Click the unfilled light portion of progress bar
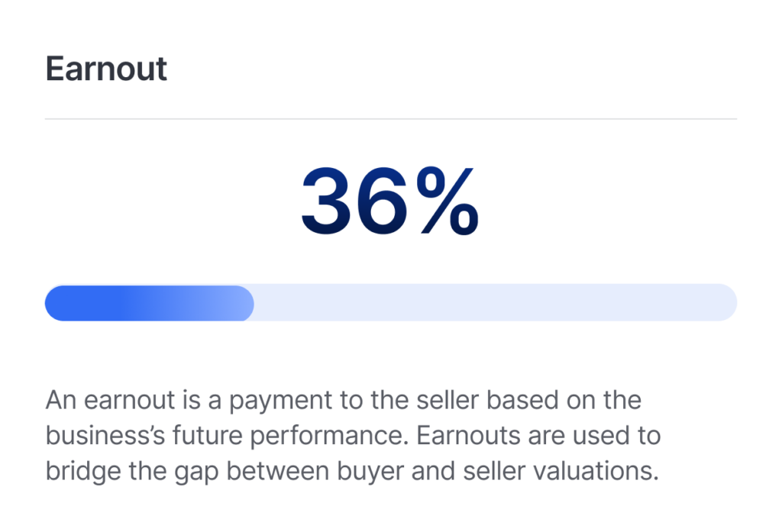 495,303
